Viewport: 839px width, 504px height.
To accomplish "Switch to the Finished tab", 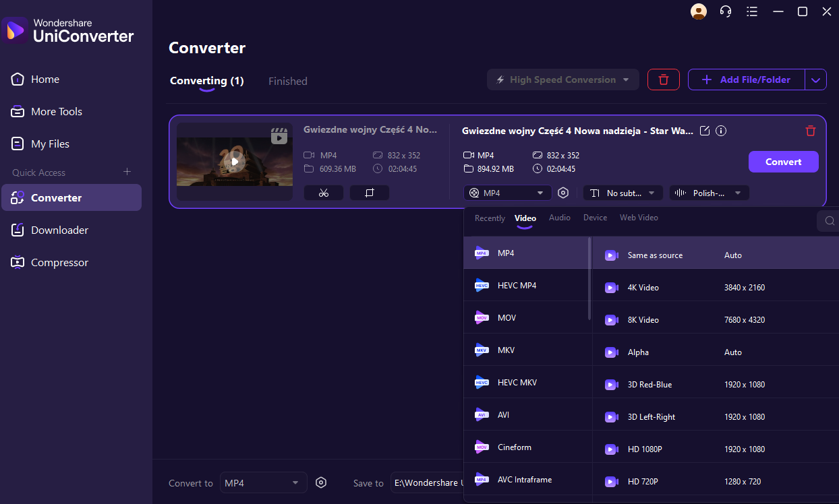I will point(288,81).
